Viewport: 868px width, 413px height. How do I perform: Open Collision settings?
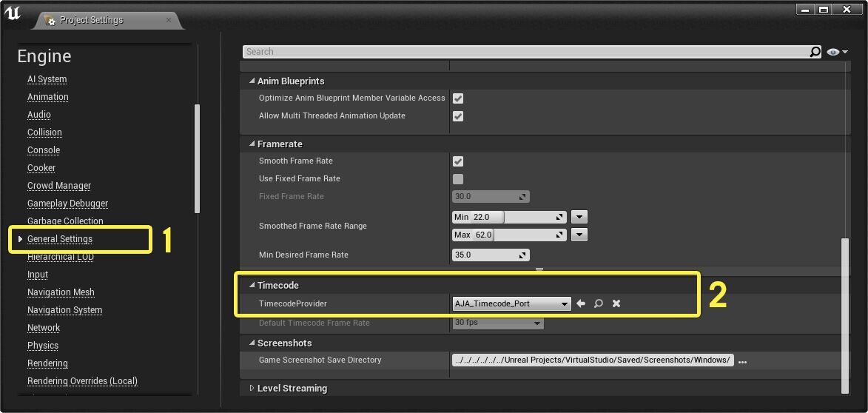(x=44, y=132)
